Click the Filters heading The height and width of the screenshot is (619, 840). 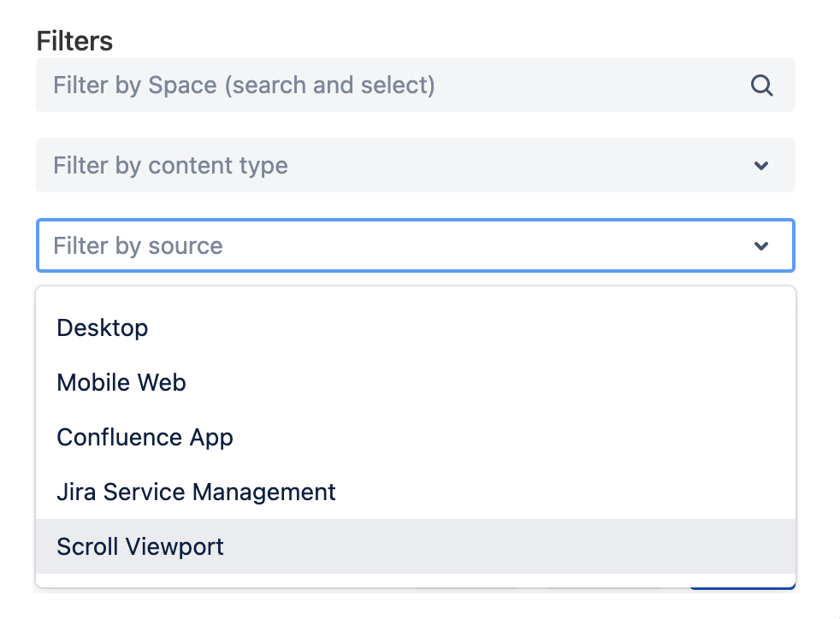(x=74, y=40)
